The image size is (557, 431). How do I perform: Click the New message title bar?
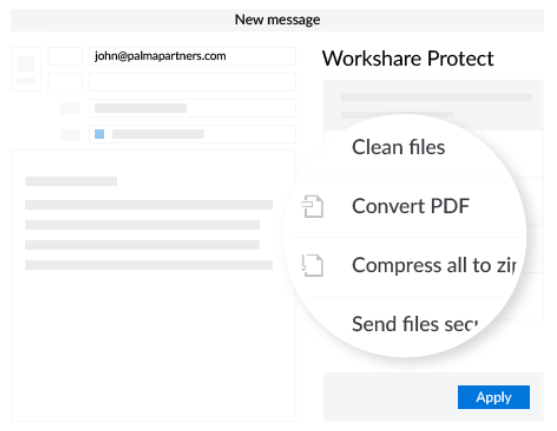point(277,20)
